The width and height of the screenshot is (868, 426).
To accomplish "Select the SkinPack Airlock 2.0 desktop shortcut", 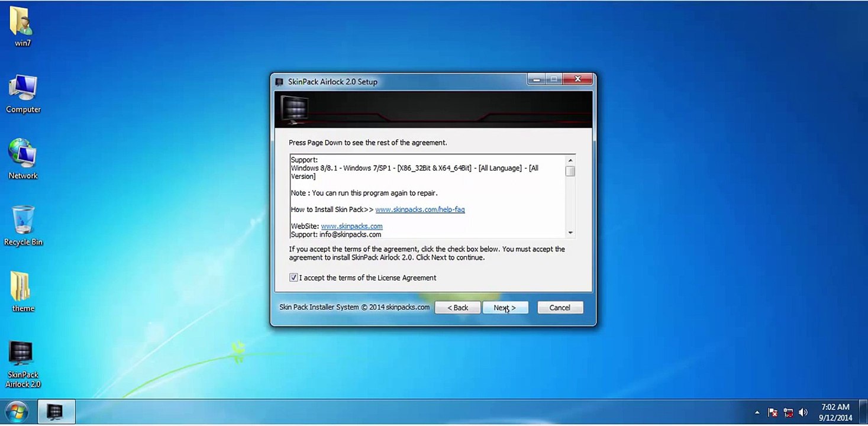I will pyautogui.click(x=23, y=364).
